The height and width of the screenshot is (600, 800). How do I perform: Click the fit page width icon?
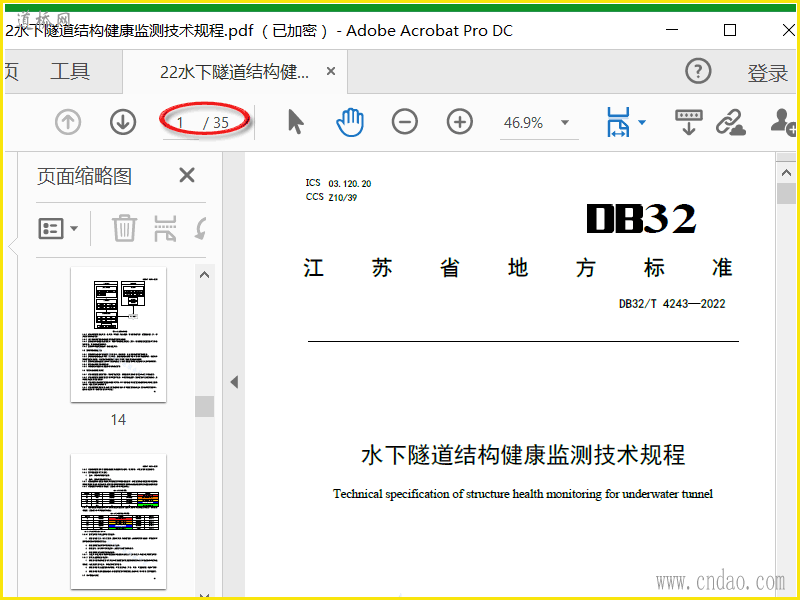point(618,122)
